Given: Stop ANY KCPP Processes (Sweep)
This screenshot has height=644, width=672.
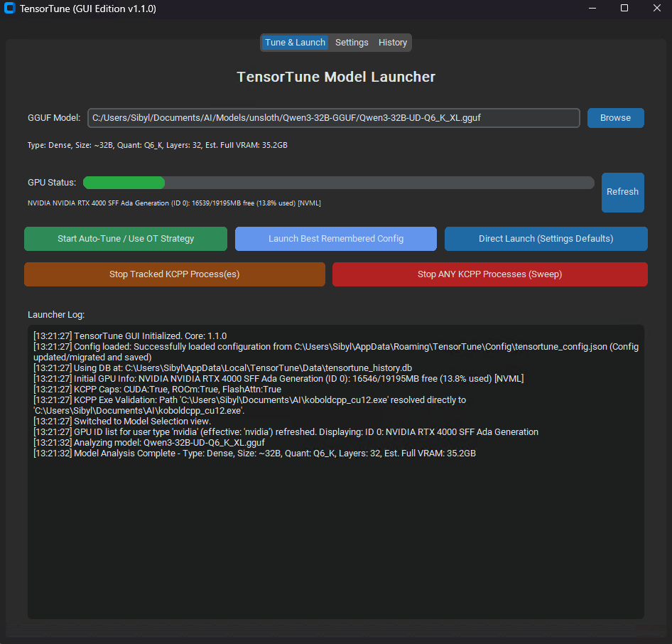Looking at the screenshot, I should (490, 274).
